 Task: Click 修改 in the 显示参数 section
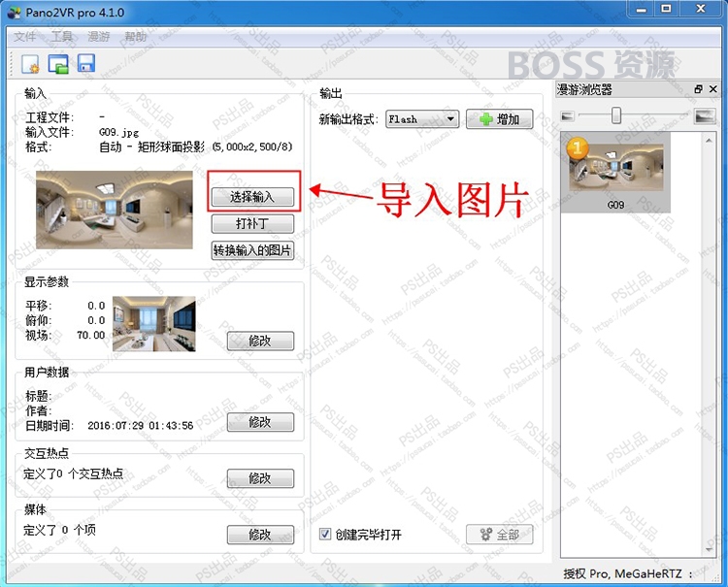260,342
